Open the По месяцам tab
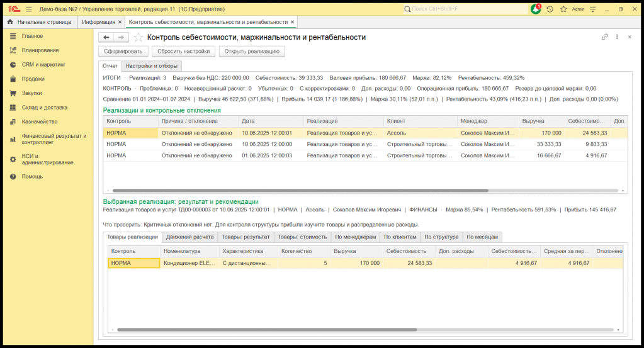 (482, 237)
